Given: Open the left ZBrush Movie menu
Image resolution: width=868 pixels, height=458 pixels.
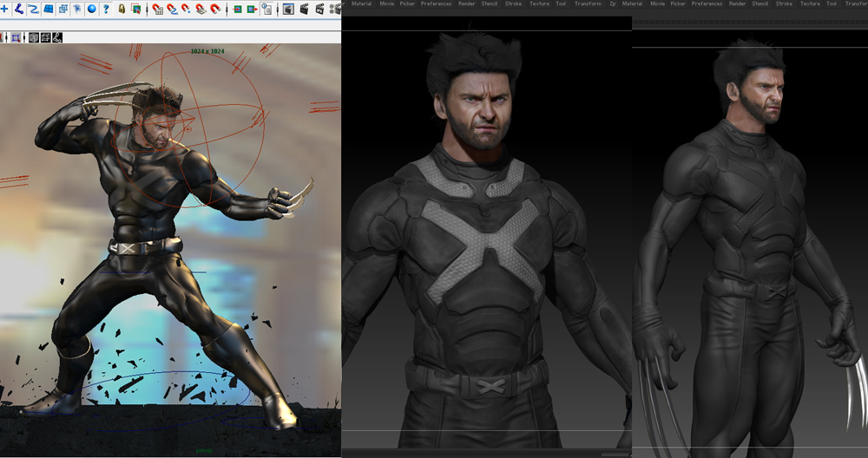Looking at the screenshot, I should click(387, 3).
